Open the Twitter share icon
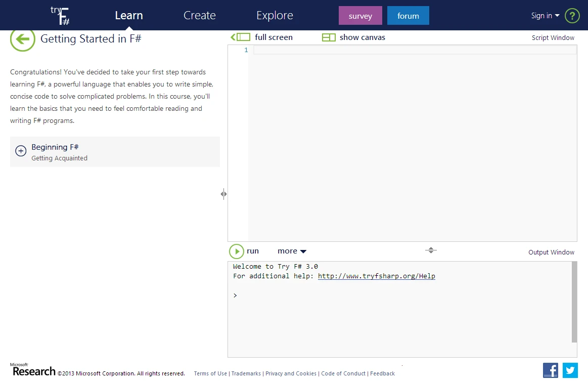 (570, 370)
